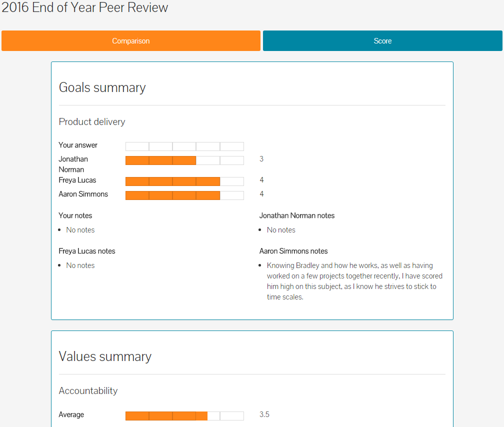Image resolution: width=504 pixels, height=427 pixels.
Task: Click the Freya Lucas name label
Action: 77,180
